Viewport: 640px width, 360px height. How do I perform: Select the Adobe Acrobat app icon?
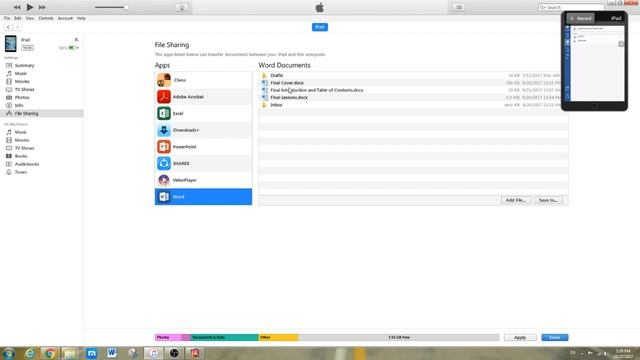pos(164,97)
